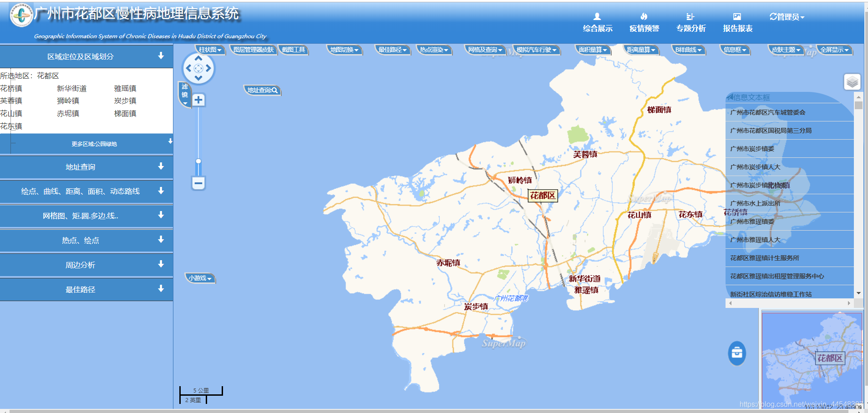Select 雅瑶镇 in the region list
The image size is (868, 413).
[x=125, y=88]
